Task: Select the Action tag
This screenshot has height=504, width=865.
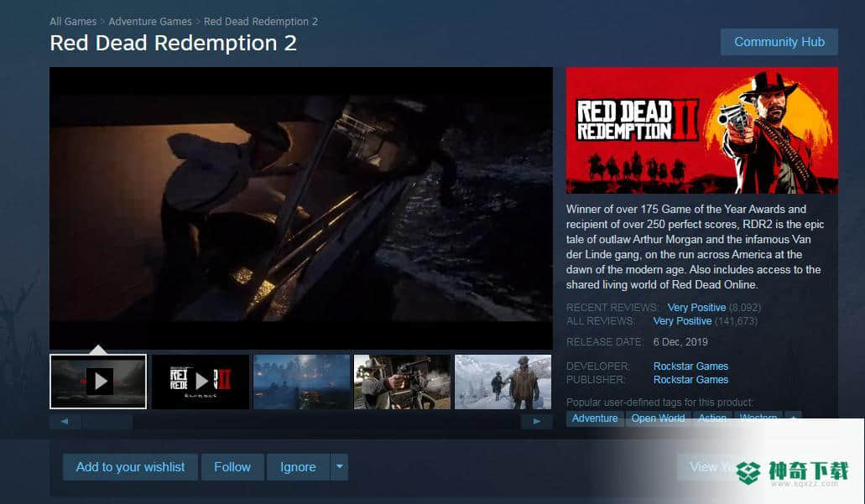Action: click(712, 418)
